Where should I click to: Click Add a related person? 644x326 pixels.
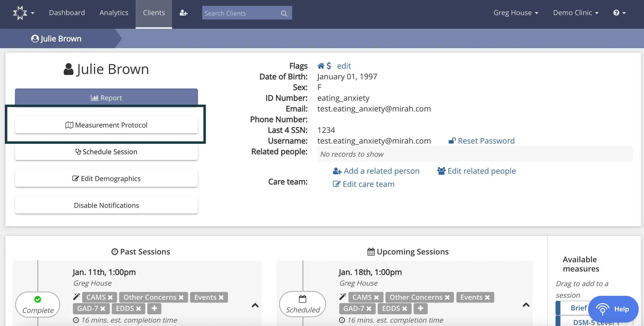(382, 171)
